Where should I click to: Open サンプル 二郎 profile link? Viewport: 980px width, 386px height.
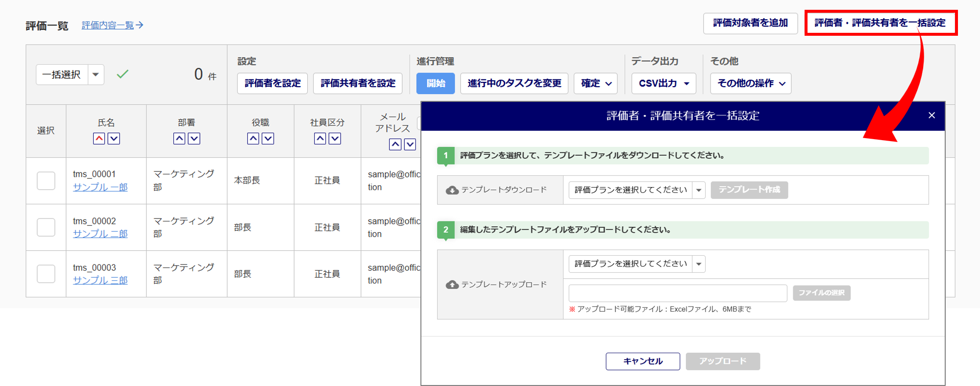100,234
